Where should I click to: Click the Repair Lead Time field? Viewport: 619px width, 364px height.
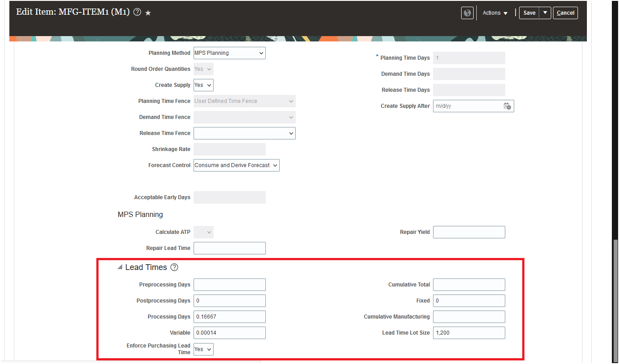[230, 248]
